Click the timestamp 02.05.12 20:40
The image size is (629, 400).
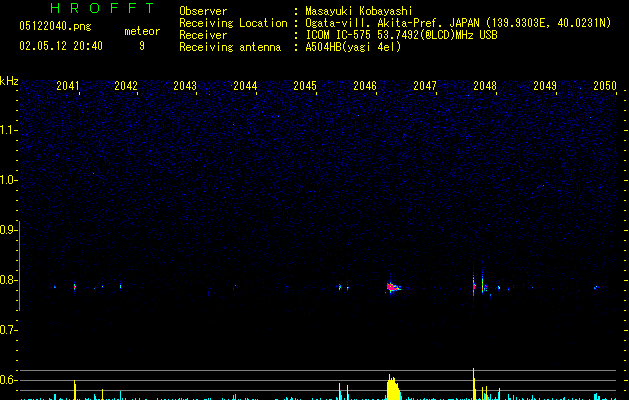pos(61,46)
